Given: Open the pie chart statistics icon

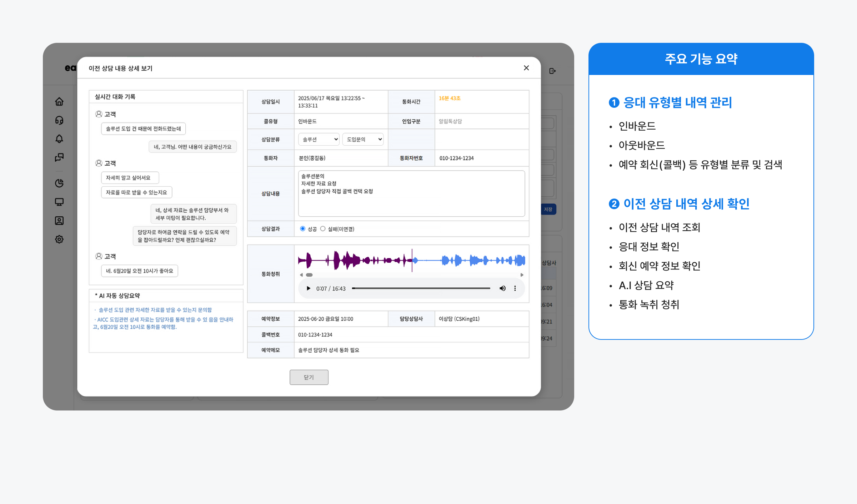Looking at the screenshot, I should [x=59, y=183].
